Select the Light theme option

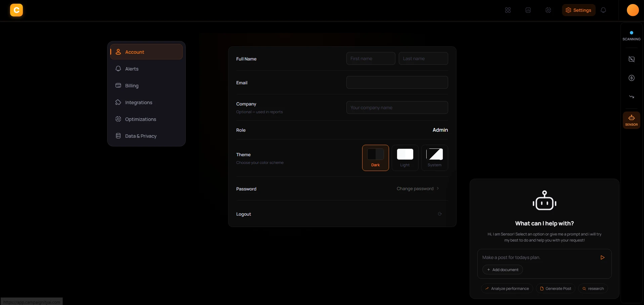tap(405, 158)
